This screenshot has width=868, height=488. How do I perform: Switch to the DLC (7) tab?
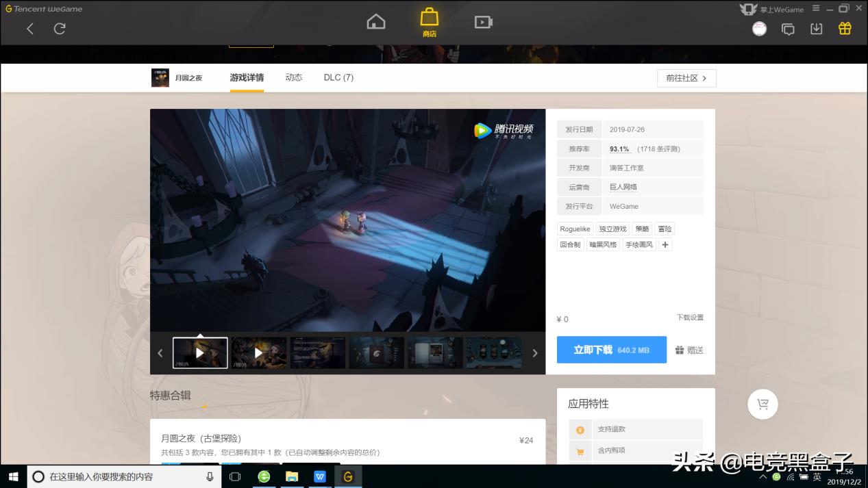click(x=338, y=77)
